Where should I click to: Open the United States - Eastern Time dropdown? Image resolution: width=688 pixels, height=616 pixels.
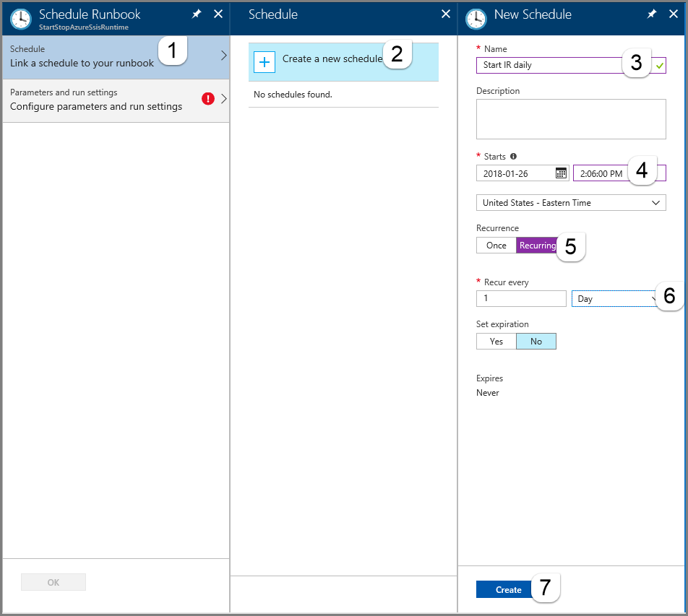click(x=571, y=202)
